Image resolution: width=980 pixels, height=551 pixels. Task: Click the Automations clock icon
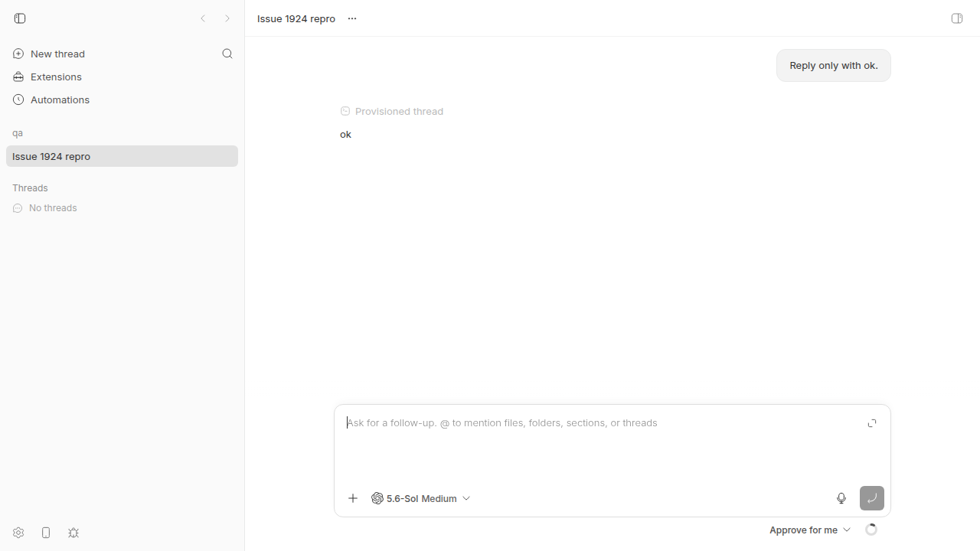click(x=18, y=99)
